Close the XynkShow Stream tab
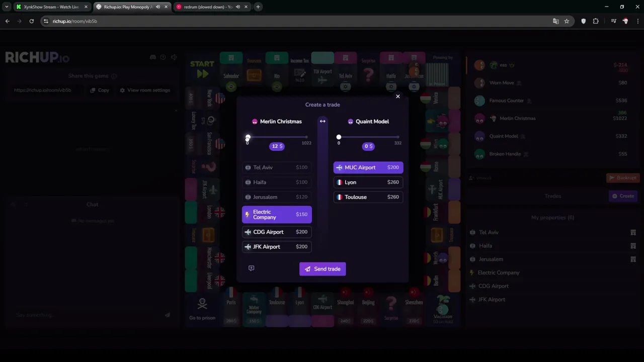 click(x=86, y=7)
